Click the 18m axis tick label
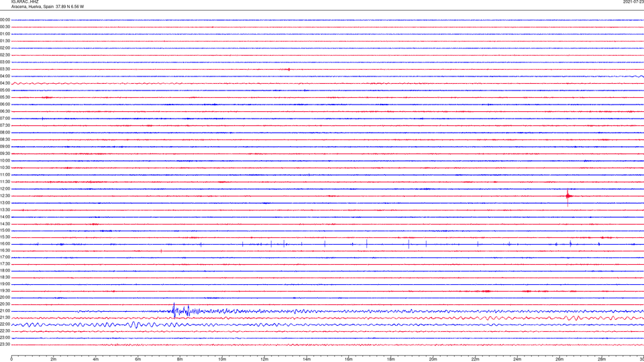 pos(391,359)
